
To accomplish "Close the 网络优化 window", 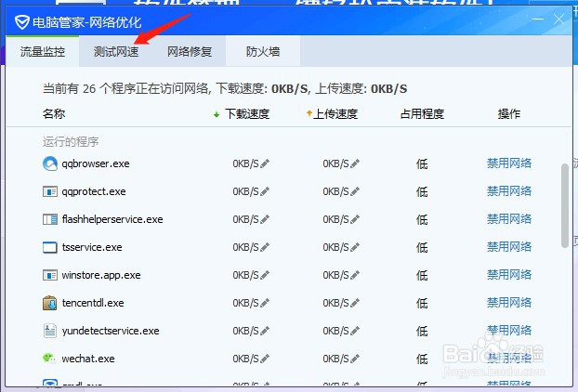I will pyautogui.click(x=558, y=20).
